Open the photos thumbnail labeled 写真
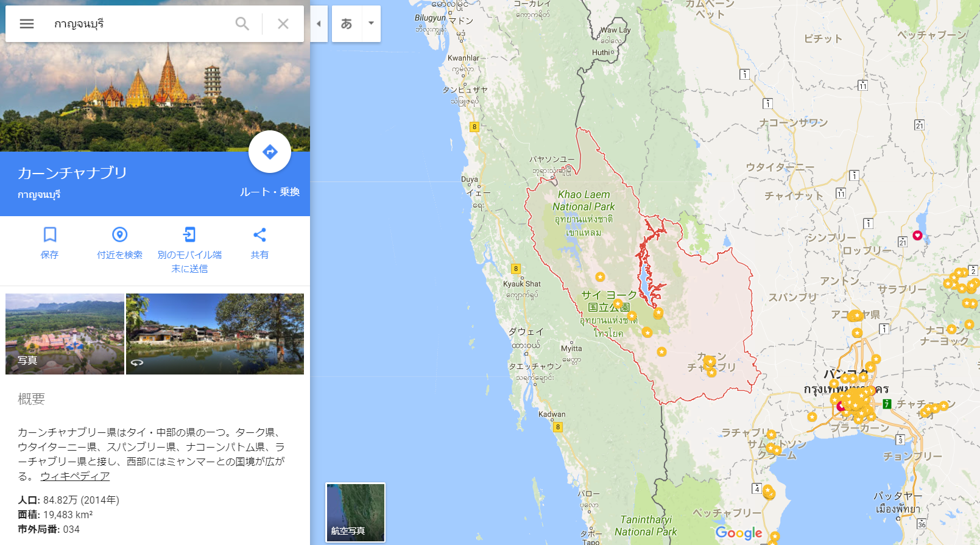Image resolution: width=980 pixels, height=545 pixels. click(x=65, y=334)
